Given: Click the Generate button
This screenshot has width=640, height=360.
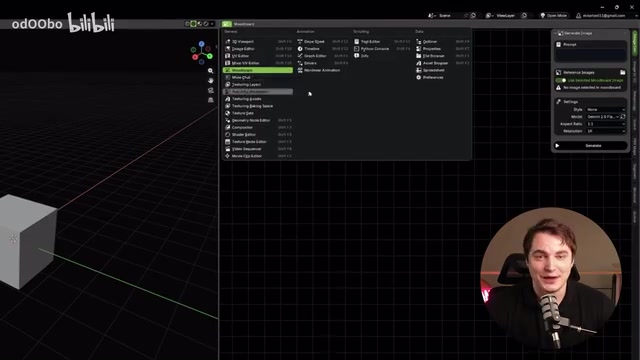Looking at the screenshot, I should [591, 146].
